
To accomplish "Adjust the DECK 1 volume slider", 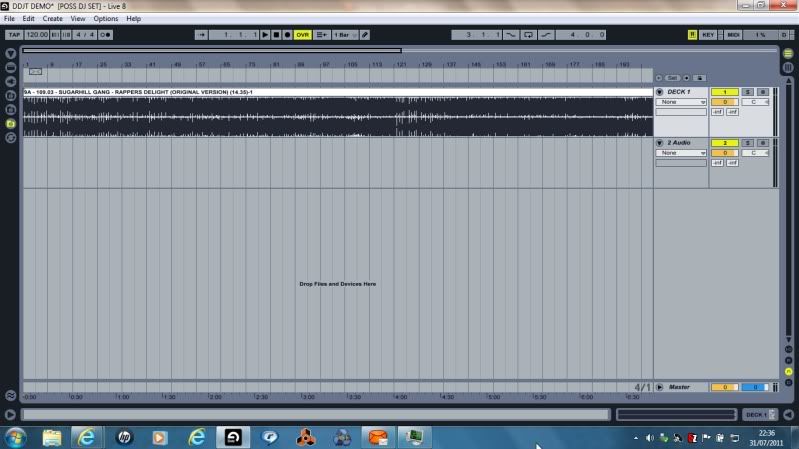I will pyautogui.click(x=723, y=102).
